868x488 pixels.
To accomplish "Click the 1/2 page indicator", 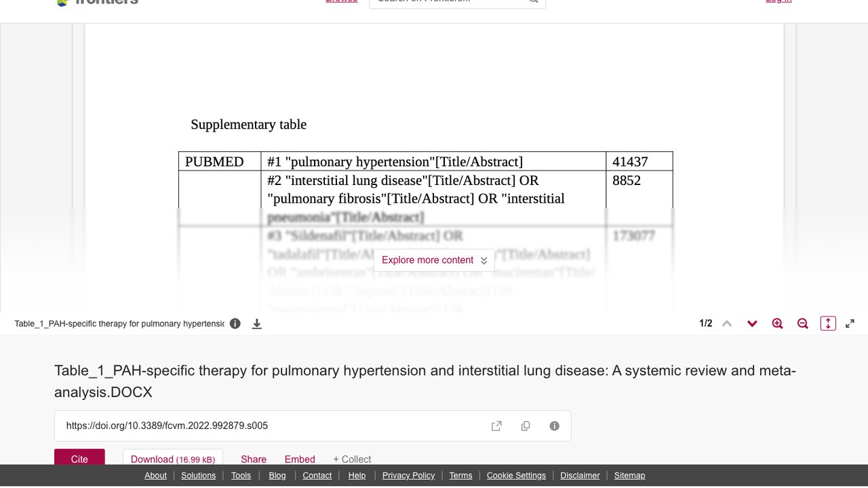I will coord(706,324).
